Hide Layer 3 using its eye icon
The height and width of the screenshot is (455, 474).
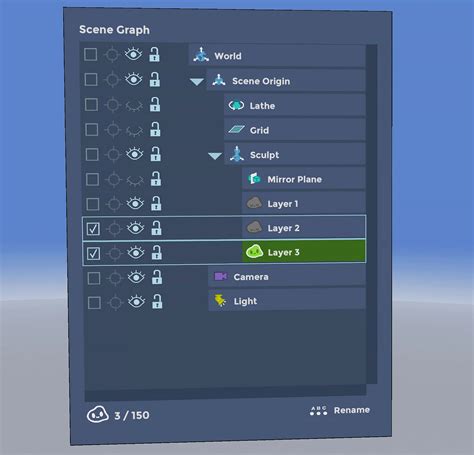(x=135, y=253)
